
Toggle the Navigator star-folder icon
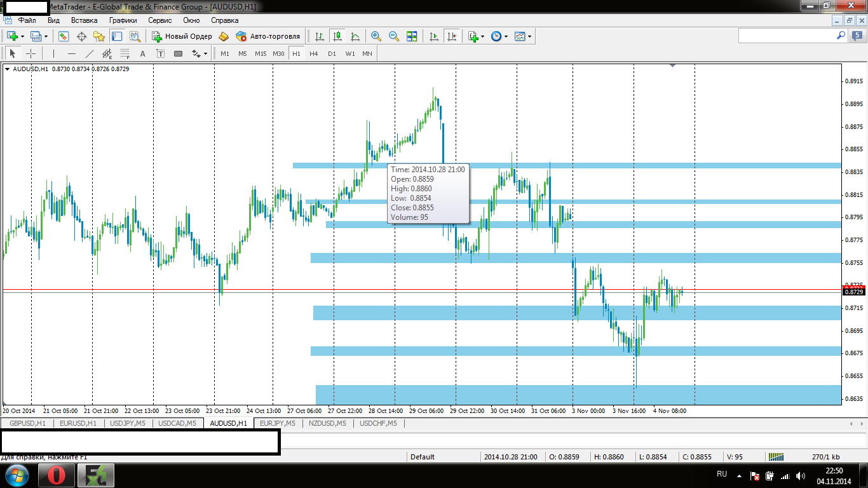point(99,36)
